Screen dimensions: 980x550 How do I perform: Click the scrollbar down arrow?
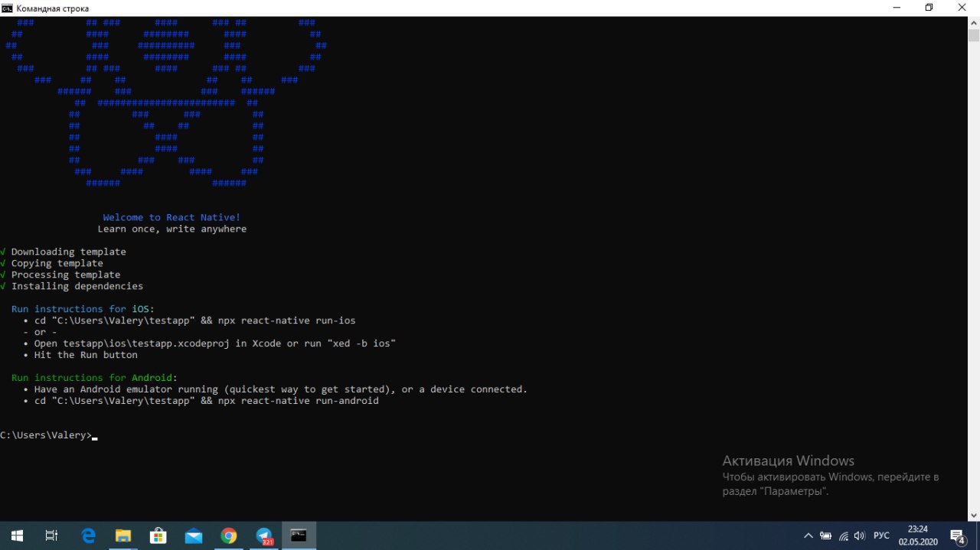[x=973, y=516]
